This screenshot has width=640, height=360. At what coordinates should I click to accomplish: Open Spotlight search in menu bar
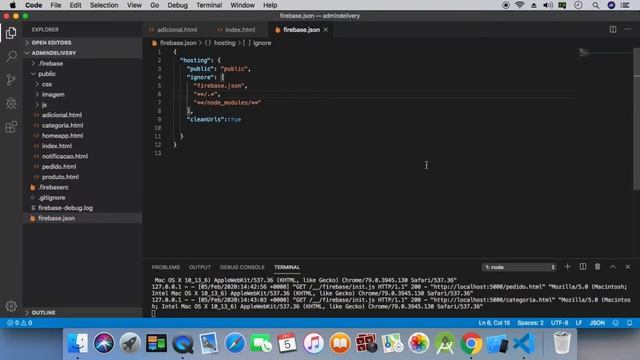point(596,5)
